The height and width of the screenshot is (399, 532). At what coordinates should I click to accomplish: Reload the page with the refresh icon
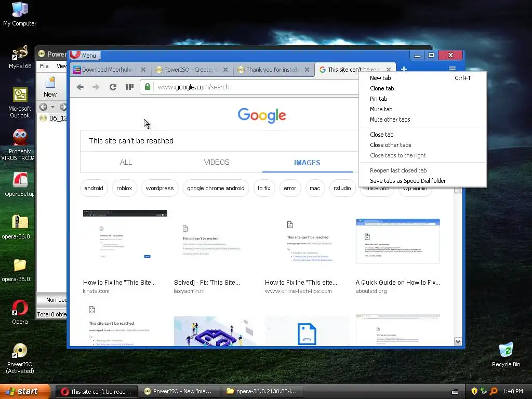tap(113, 87)
